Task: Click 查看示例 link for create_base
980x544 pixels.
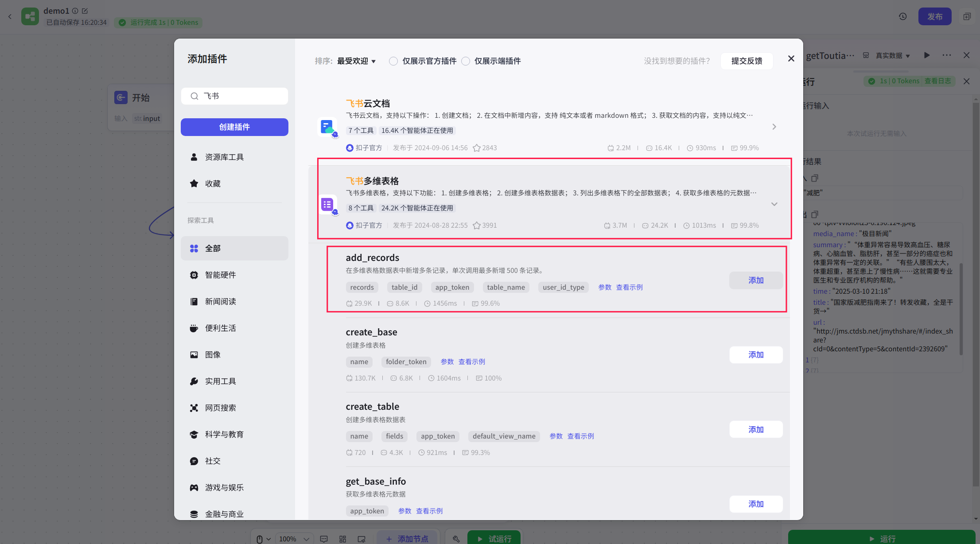Action: [471, 362]
